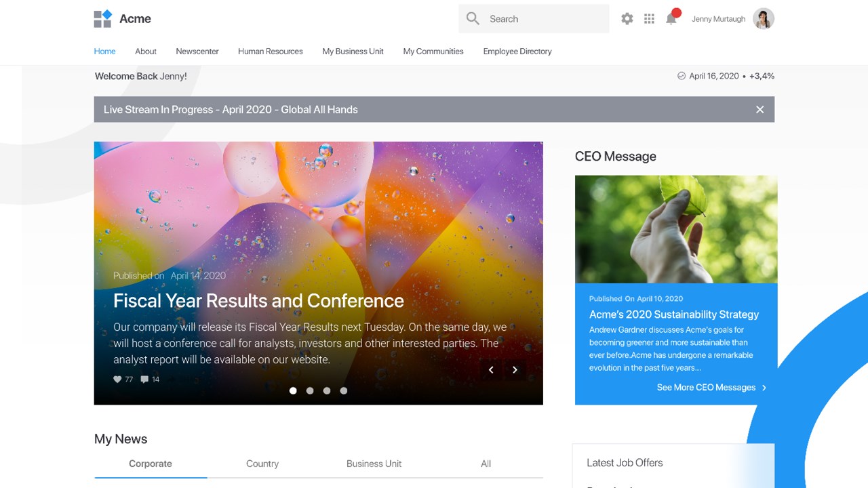Open the About nav item
This screenshot has height=488, width=868.
pyautogui.click(x=146, y=52)
